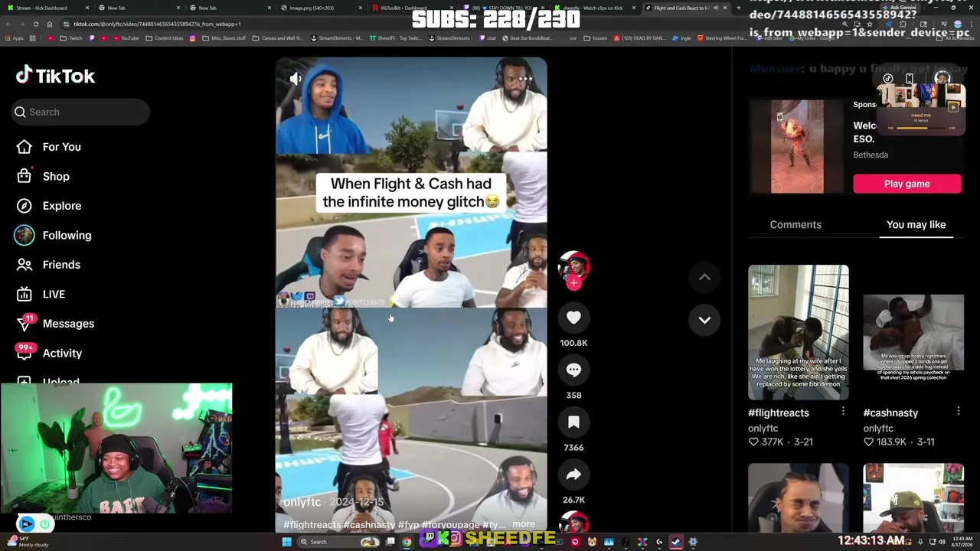The image size is (980, 551).
Task: Click the profile avatar in overlay
Action: 942,77
